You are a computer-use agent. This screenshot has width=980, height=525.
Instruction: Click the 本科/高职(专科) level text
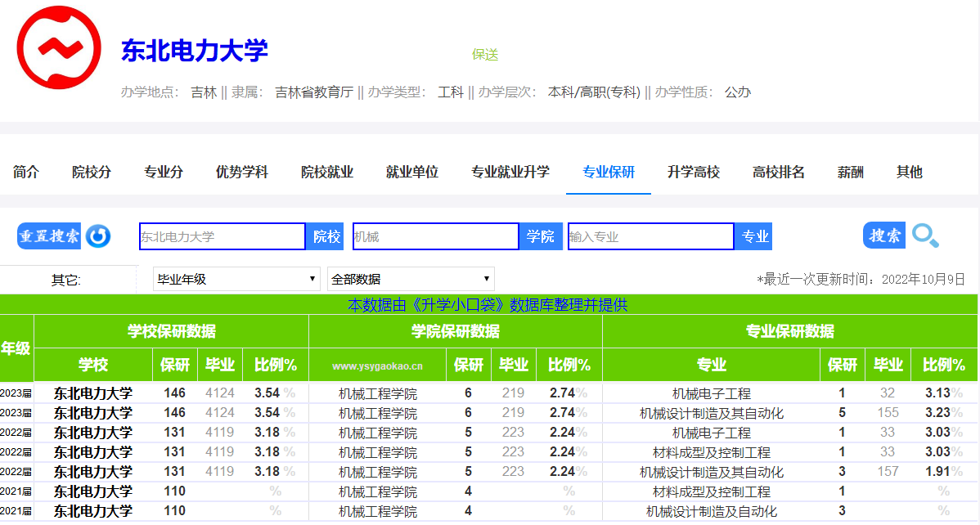(595, 92)
